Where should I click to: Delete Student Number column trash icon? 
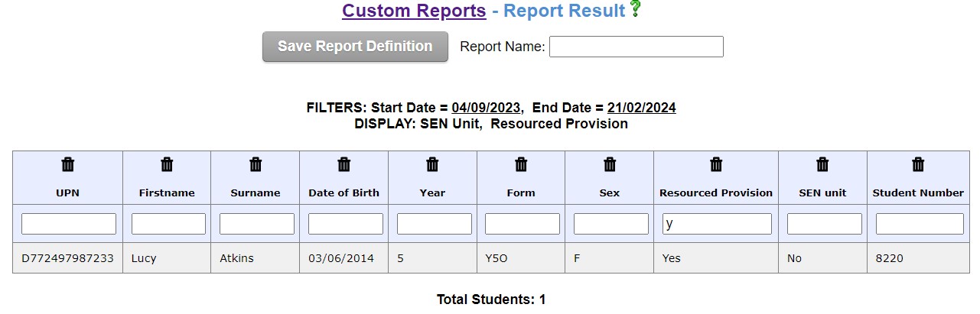tap(918, 164)
